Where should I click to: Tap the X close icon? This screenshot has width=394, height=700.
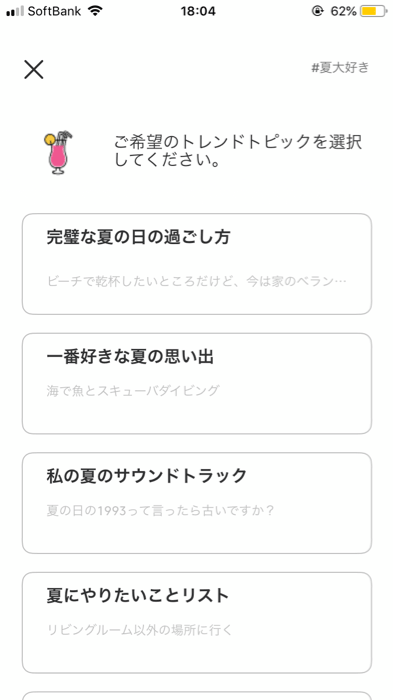click(33, 70)
